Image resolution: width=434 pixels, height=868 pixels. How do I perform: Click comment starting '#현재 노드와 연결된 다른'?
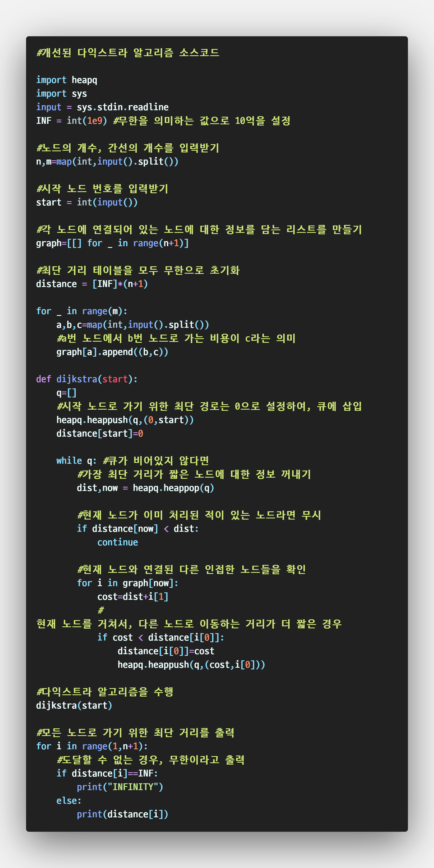tap(192, 569)
